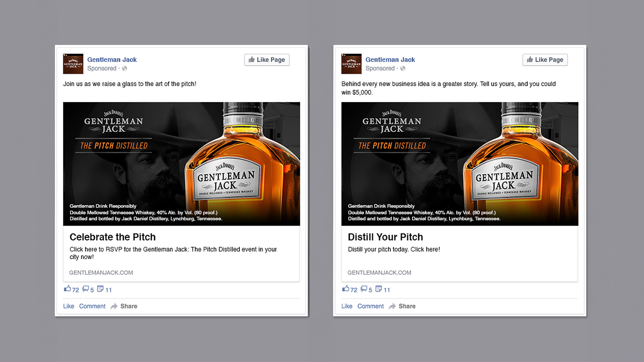Click comments count icon in right ad
The image size is (644, 362).
tap(364, 289)
